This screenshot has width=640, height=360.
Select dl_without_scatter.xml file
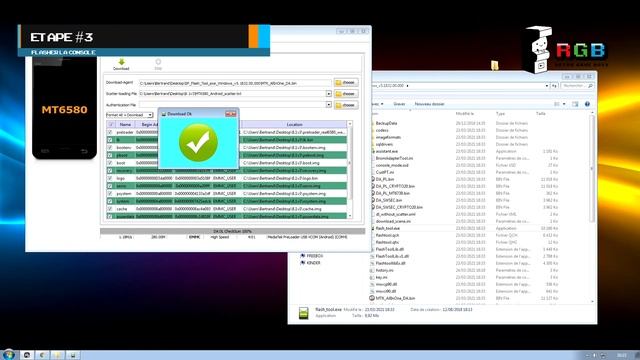pyautogui.click(x=395, y=214)
